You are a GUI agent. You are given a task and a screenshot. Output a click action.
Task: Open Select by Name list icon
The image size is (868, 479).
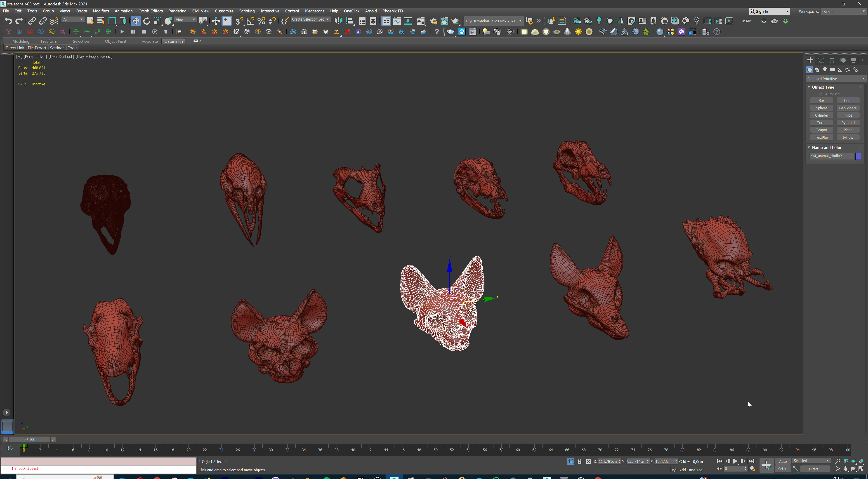click(101, 21)
